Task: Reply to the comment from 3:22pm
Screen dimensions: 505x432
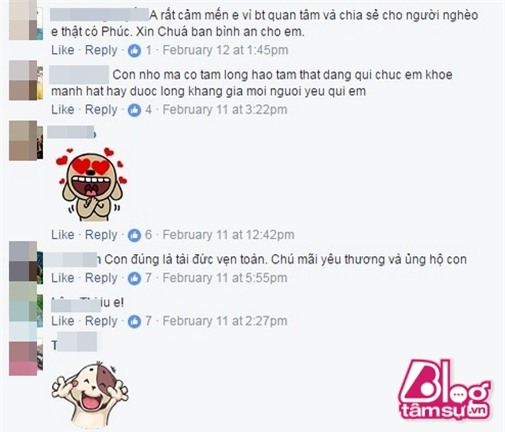Action: pos(101,110)
